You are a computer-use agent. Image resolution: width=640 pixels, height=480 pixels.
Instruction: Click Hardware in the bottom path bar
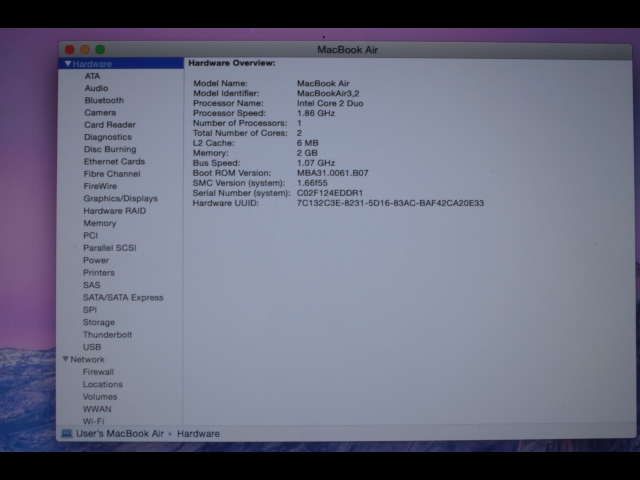(198, 433)
